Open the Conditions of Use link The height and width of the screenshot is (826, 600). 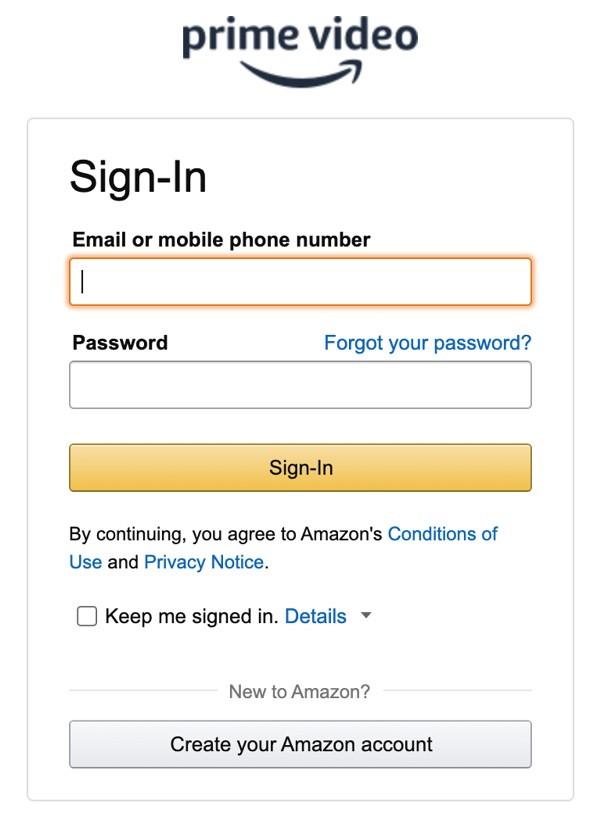pos(442,534)
